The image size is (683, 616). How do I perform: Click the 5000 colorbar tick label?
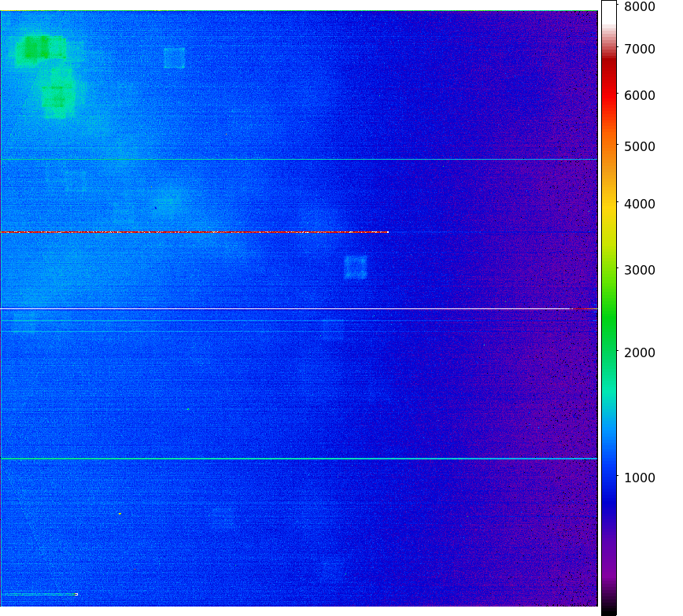[639, 146]
